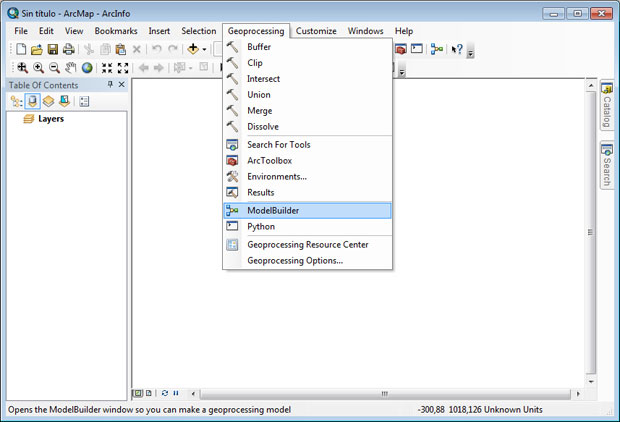This screenshot has width=620, height=422.
Task: Open Geoprocessing Resource Center
Action: (x=308, y=244)
